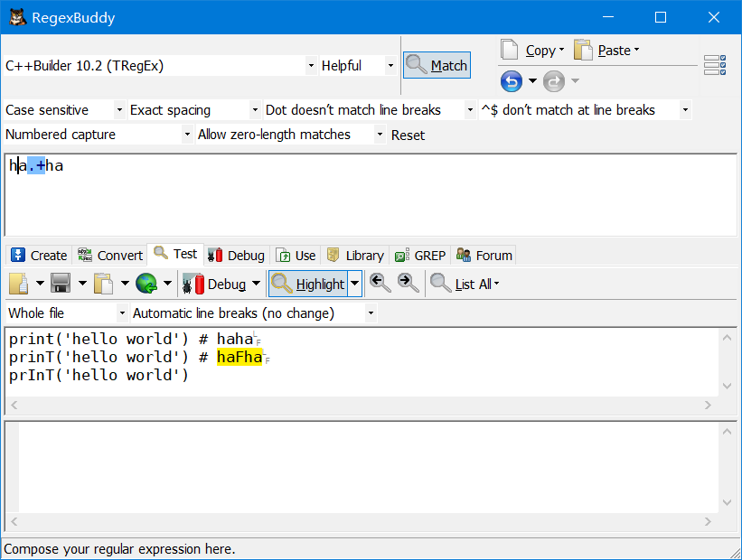742x560 pixels.
Task: Click the New/Open test file icon
Action: pos(18,284)
